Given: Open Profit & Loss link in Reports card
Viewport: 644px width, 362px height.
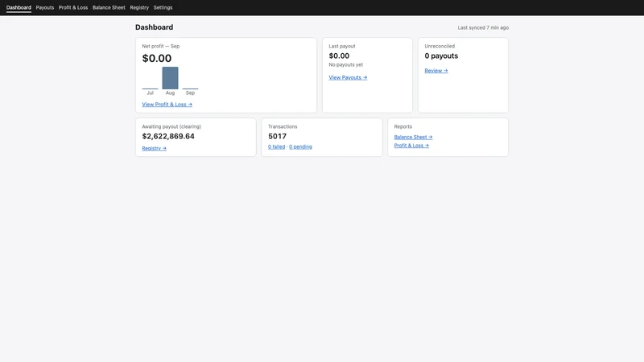Looking at the screenshot, I should (411, 146).
